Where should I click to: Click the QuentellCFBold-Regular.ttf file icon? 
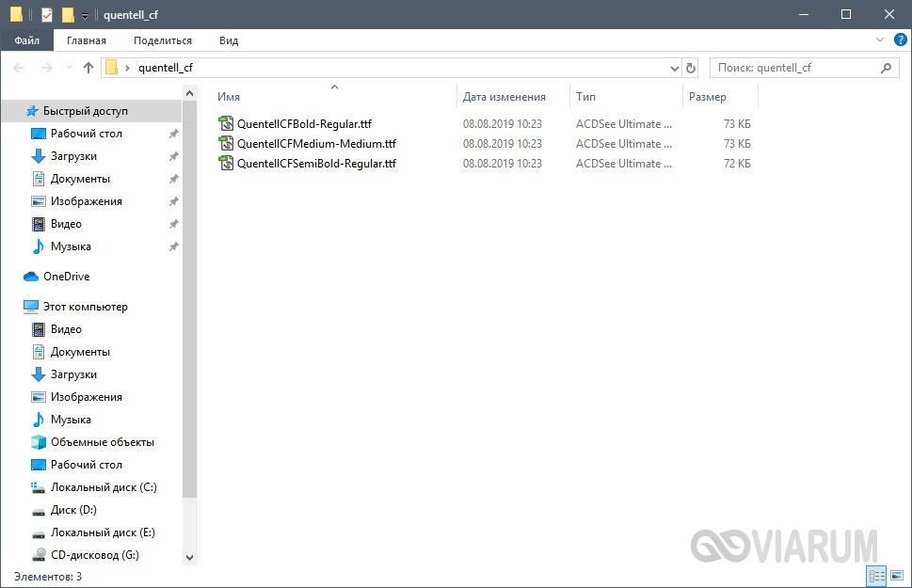226,123
